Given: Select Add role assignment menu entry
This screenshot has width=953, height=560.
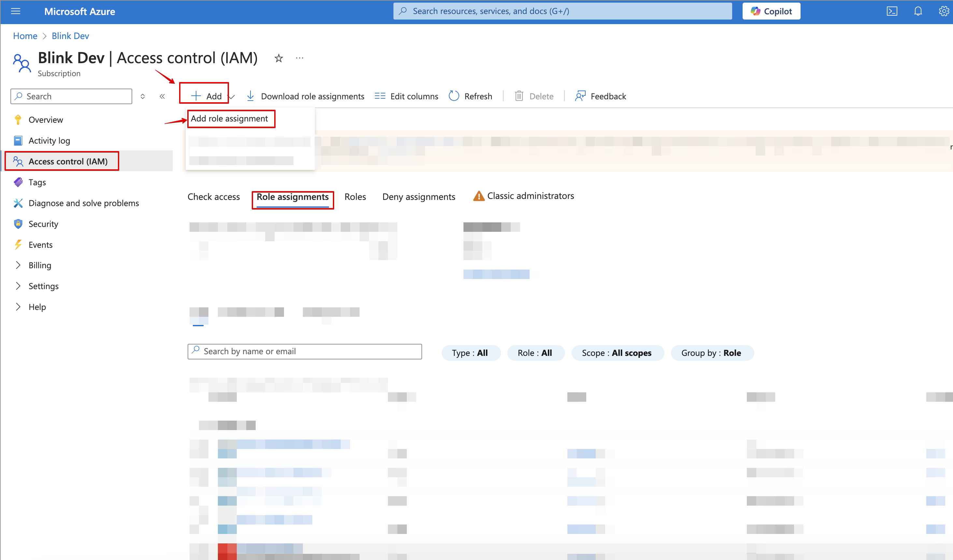Looking at the screenshot, I should 230,119.
